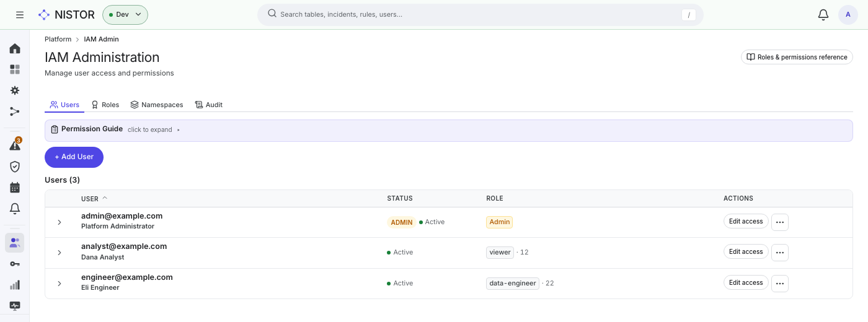Click the Platform breadcrumb
The height and width of the screenshot is (322, 868).
(x=58, y=39)
